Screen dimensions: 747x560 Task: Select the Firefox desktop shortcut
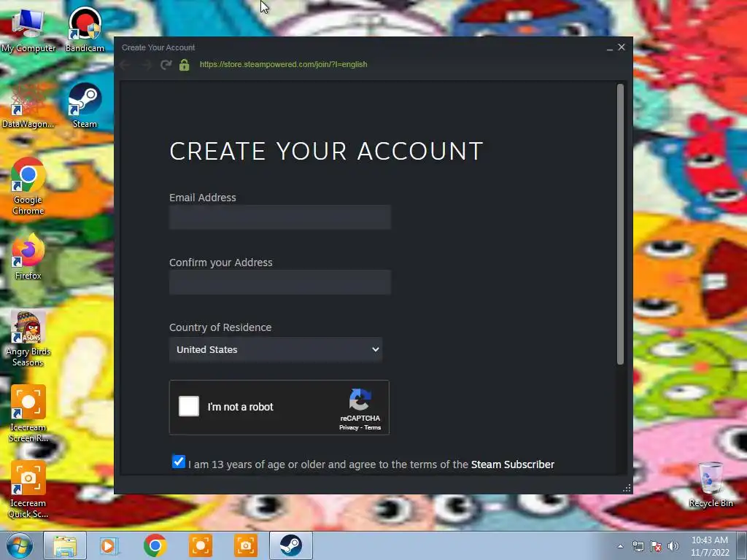click(x=28, y=257)
